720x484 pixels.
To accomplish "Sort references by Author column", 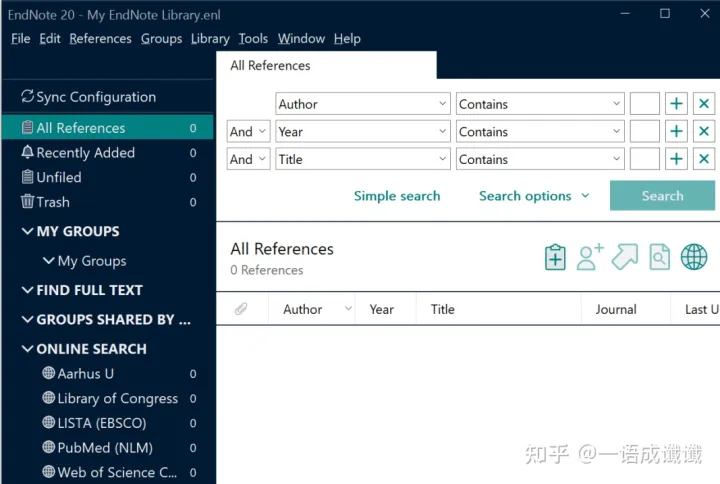I will (x=303, y=310).
